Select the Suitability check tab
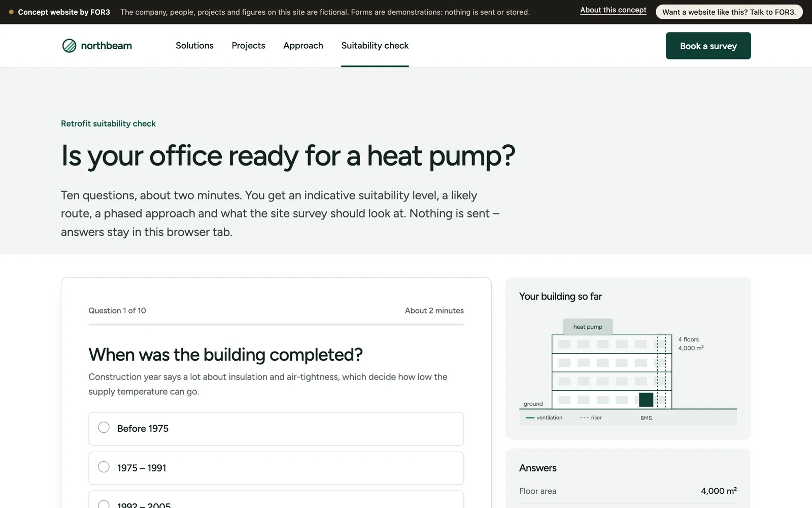 pyautogui.click(x=375, y=46)
